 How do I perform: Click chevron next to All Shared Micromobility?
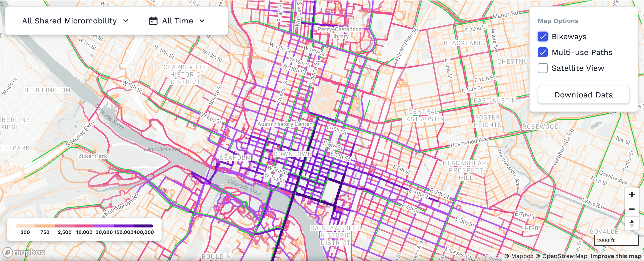click(x=126, y=21)
